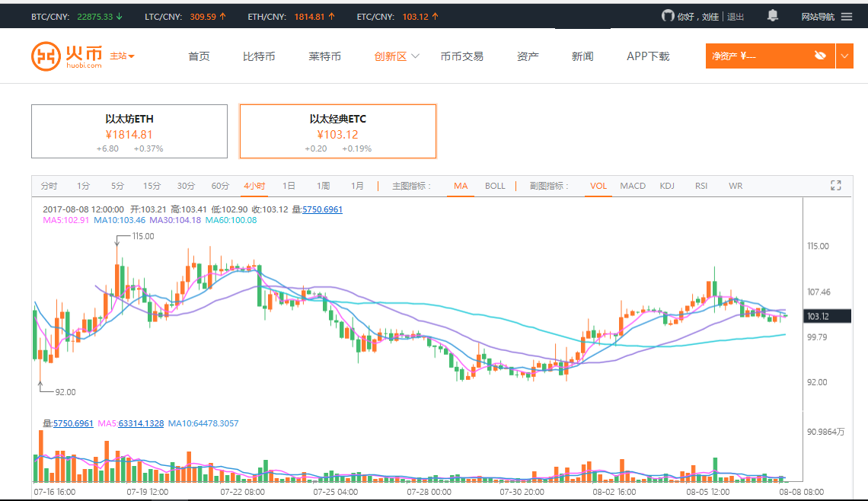The width and height of the screenshot is (868, 501).
Task: Switch to the 15分 interval tab
Action: coord(152,186)
